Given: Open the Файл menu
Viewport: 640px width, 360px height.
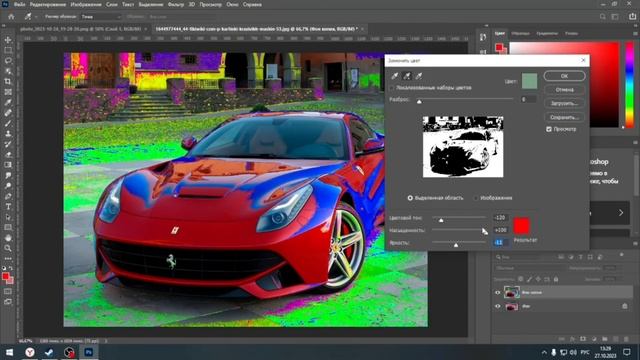Looking at the screenshot, I should [19, 4].
